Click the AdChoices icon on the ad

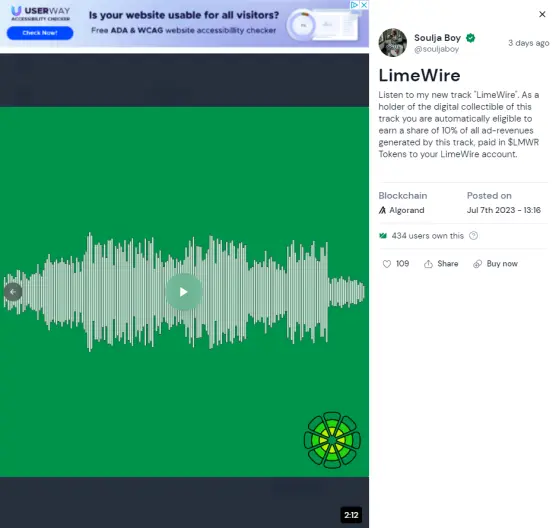[x=354, y=5]
